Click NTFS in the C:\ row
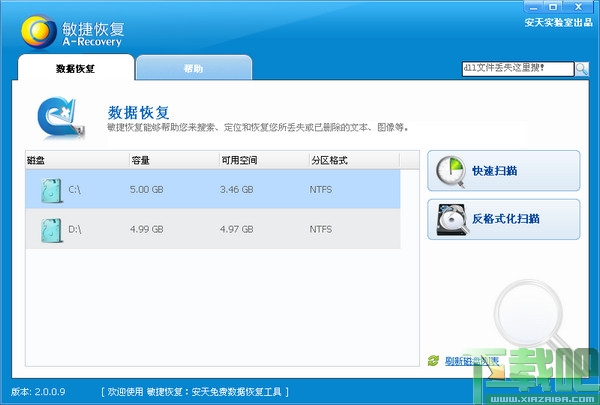The height and width of the screenshot is (405, 600). tap(321, 189)
